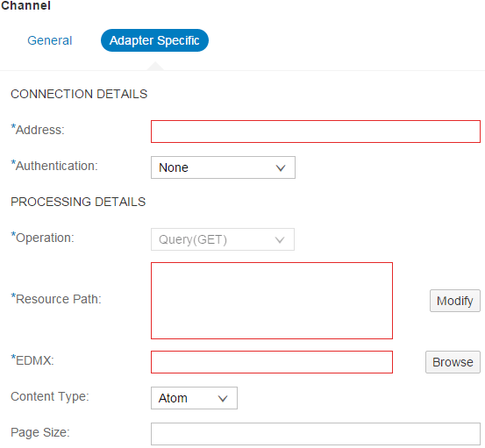Select the Adapter Specific tab
The width and height of the screenshot is (485, 448).
pos(154,40)
